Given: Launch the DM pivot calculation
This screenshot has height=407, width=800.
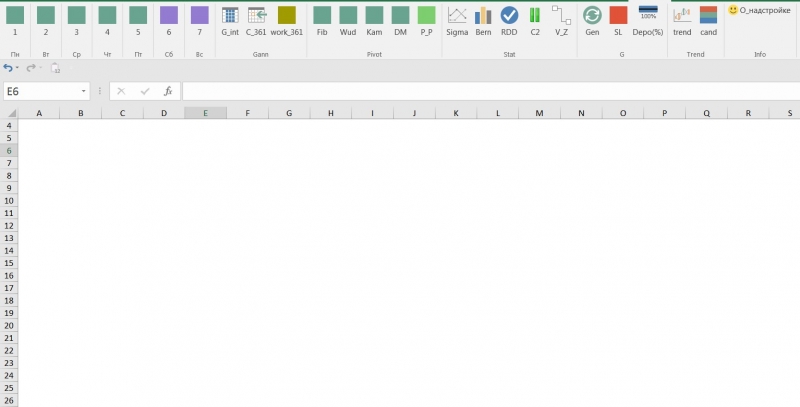Looking at the screenshot, I should (401, 21).
